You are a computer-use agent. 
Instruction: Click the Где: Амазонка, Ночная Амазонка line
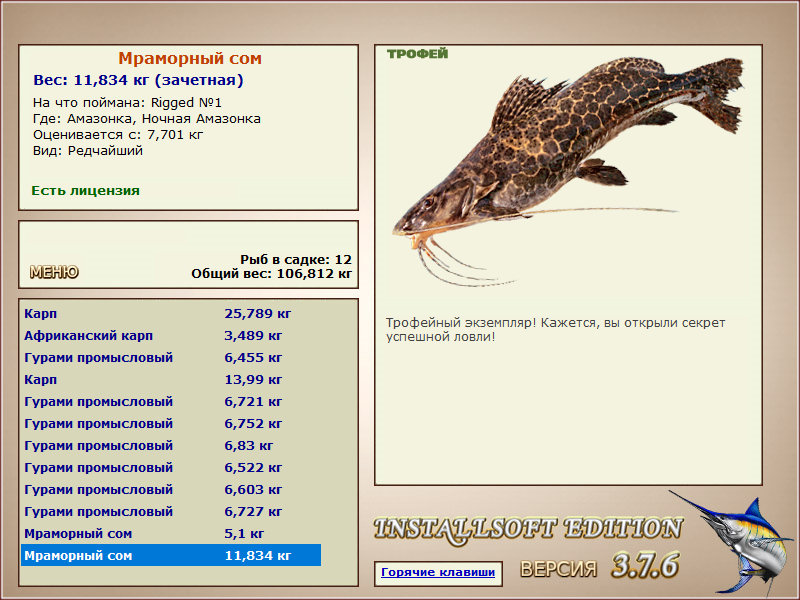[146, 119]
